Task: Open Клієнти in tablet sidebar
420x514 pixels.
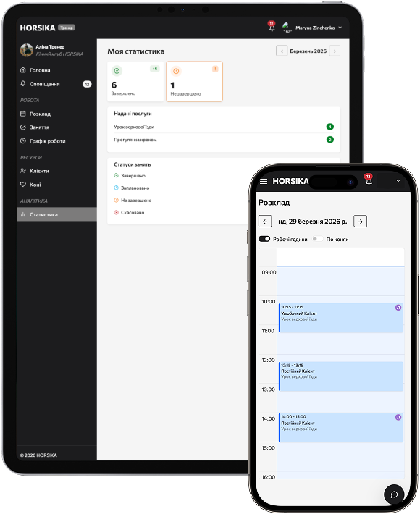Action: pyautogui.click(x=56, y=171)
